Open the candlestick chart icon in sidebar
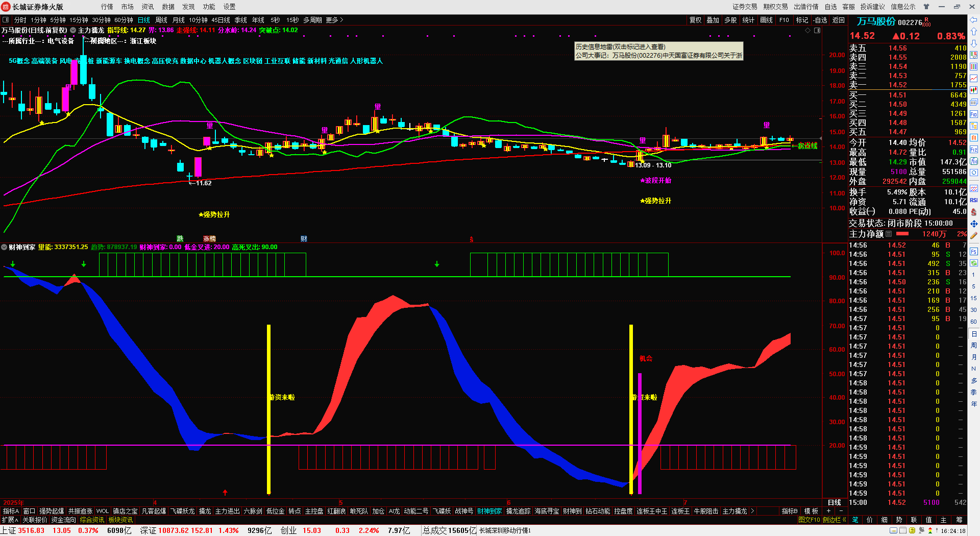980x536 pixels. pyautogui.click(x=974, y=90)
